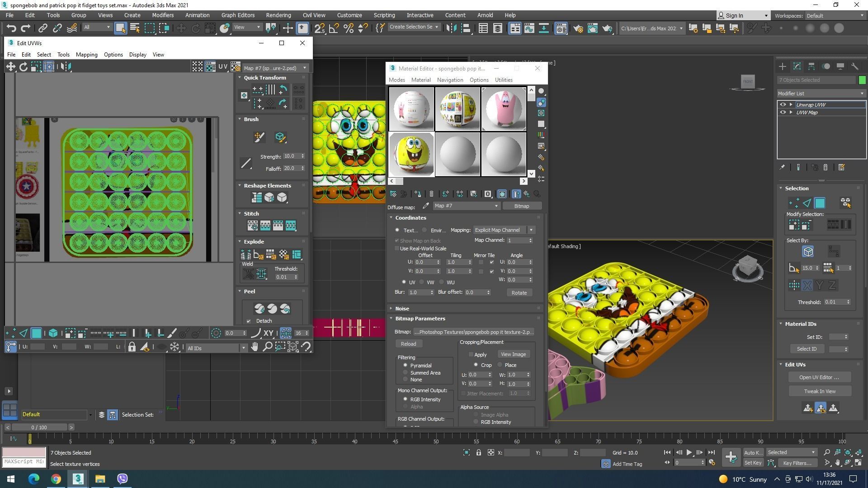Select the VW coordinate radio button

[x=422, y=282]
